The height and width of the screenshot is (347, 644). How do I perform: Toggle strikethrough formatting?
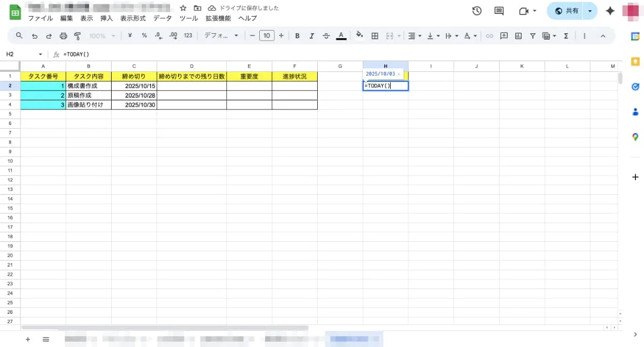(x=326, y=36)
